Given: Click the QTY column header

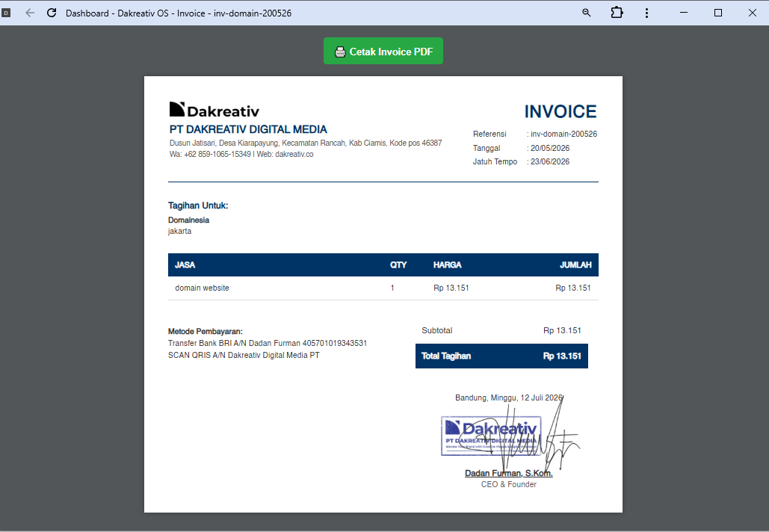Looking at the screenshot, I should [398, 265].
